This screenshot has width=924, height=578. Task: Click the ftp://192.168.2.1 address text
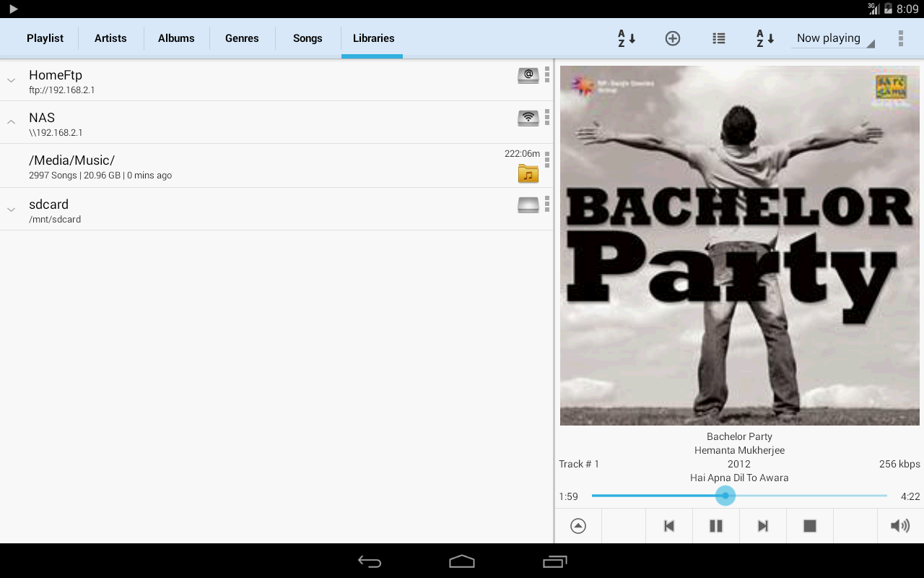coord(62,90)
